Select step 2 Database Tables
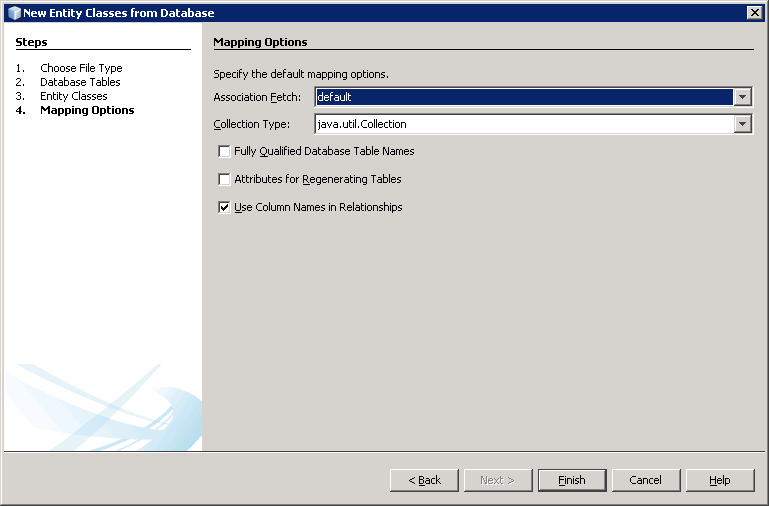This screenshot has height=506, width=769. (80, 82)
